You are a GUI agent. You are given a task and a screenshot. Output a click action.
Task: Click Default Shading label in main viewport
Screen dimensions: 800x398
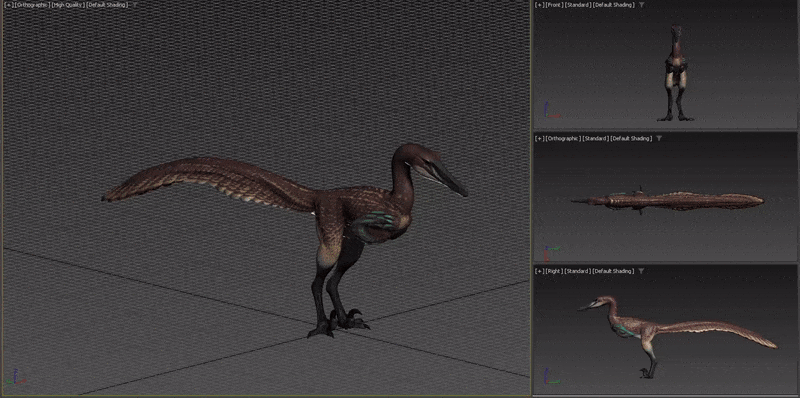click(x=106, y=5)
